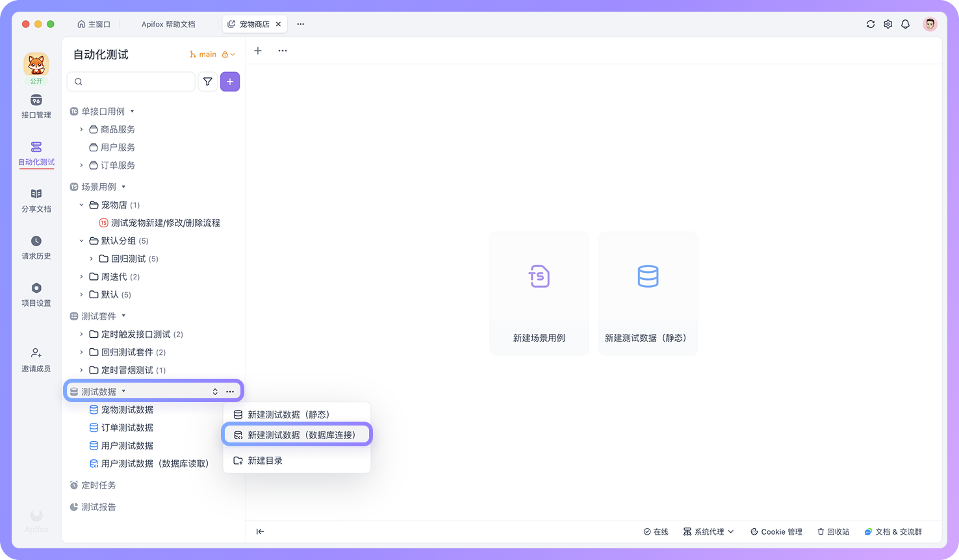
Task: Click the 新建场景用例 card
Action: [x=539, y=294]
